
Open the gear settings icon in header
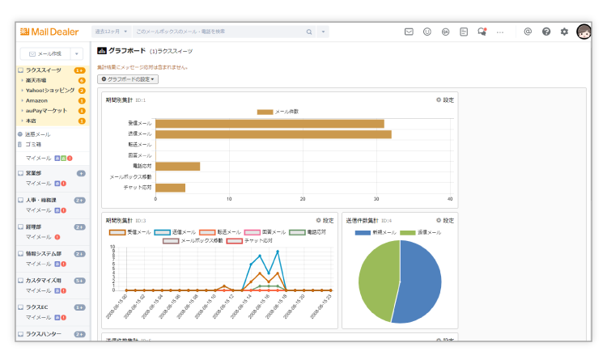(x=564, y=32)
